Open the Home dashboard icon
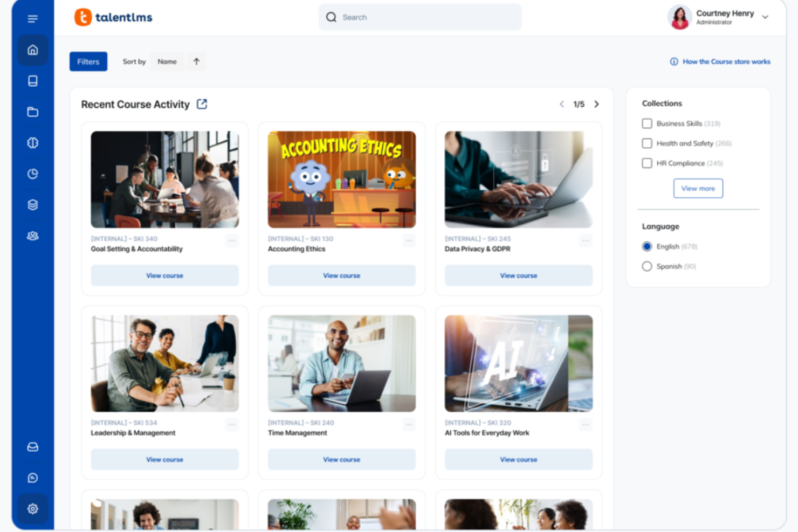 (32, 50)
